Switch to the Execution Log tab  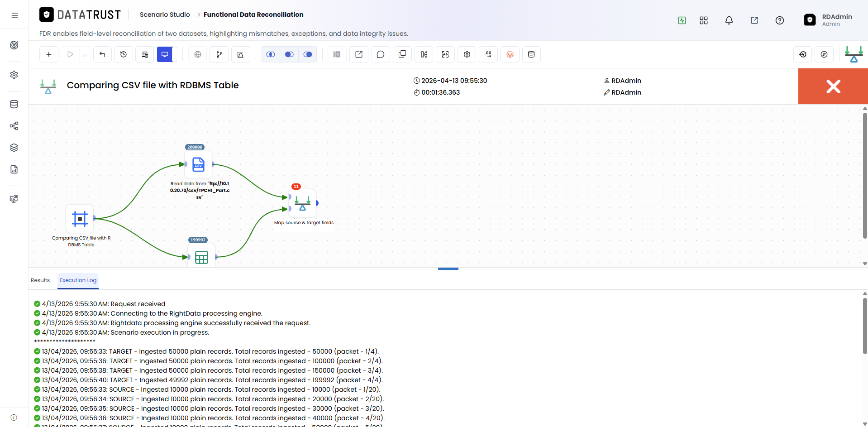(78, 280)
